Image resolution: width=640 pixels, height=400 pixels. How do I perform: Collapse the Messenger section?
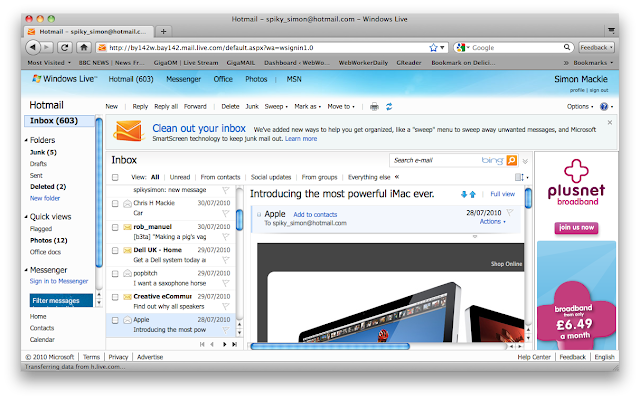click(26, 270)
